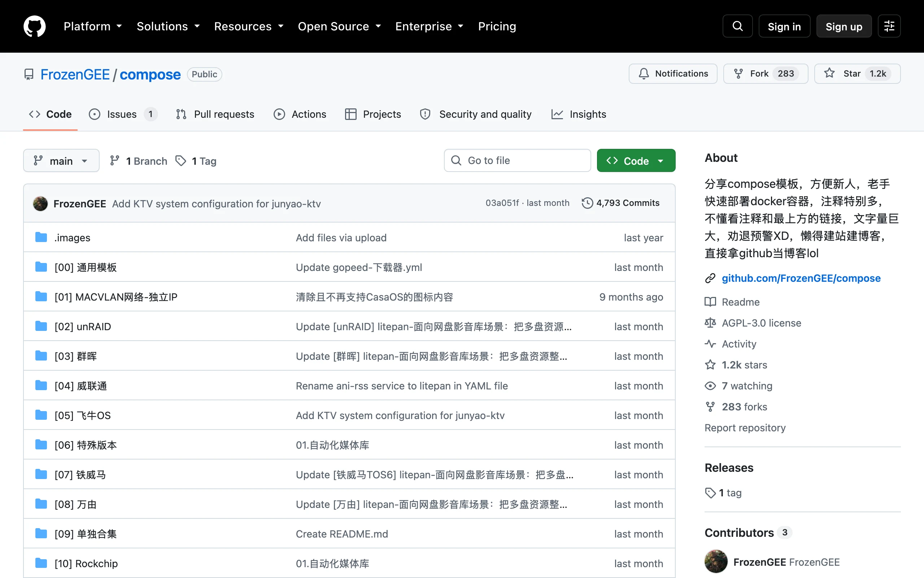Open the Projects tab
Image resolution: width=924 pixels, height=578 pixels.
pyautogui.click(x=372, y=114)
